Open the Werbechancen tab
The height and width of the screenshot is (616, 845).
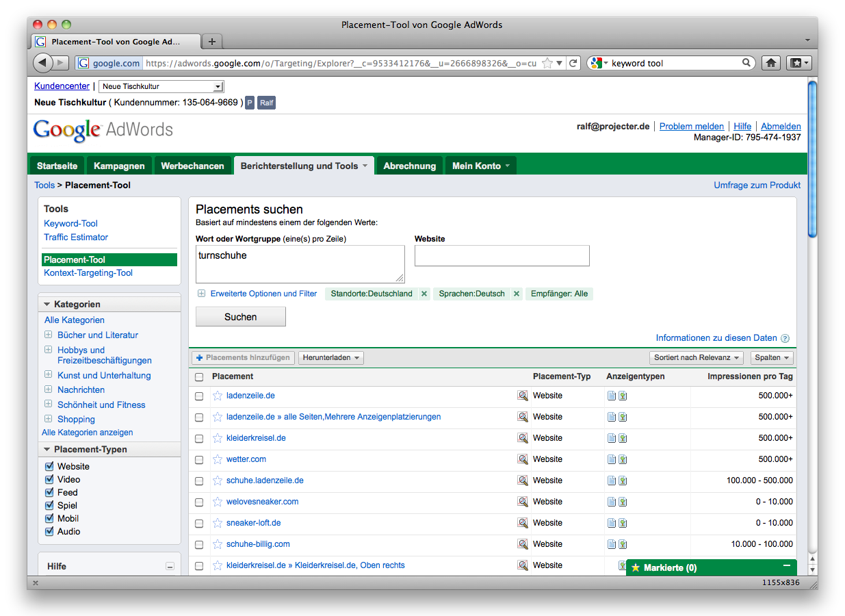point(192,166)
